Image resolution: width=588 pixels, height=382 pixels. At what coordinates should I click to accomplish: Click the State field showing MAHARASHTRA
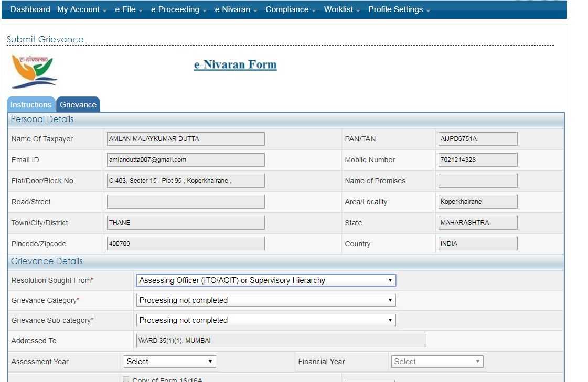coord(478,223)
